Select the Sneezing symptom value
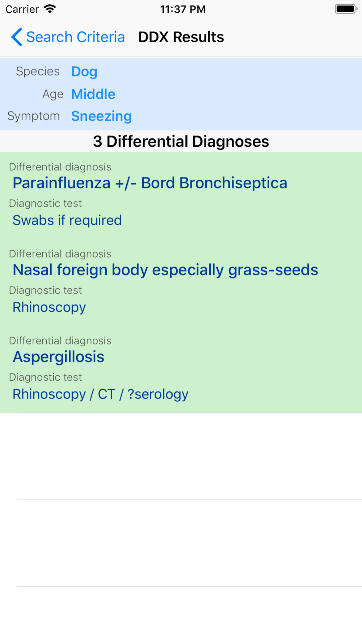 coord(101,116)
